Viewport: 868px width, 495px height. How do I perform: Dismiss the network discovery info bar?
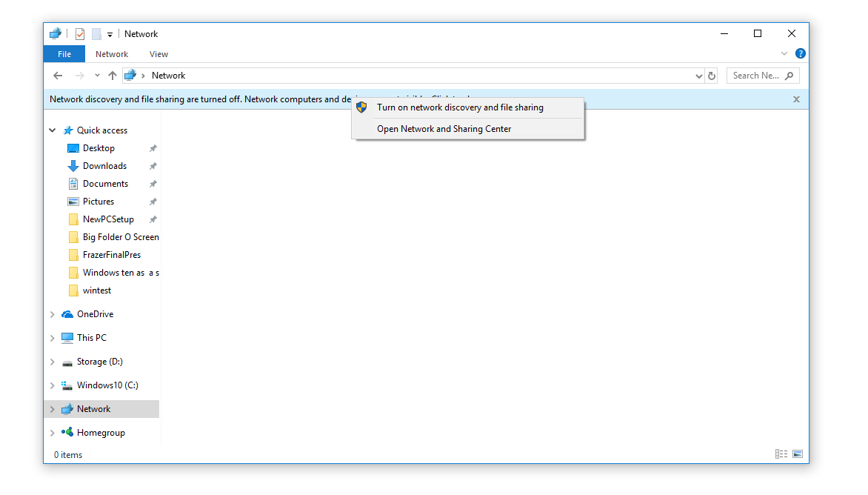pos(796,99)
